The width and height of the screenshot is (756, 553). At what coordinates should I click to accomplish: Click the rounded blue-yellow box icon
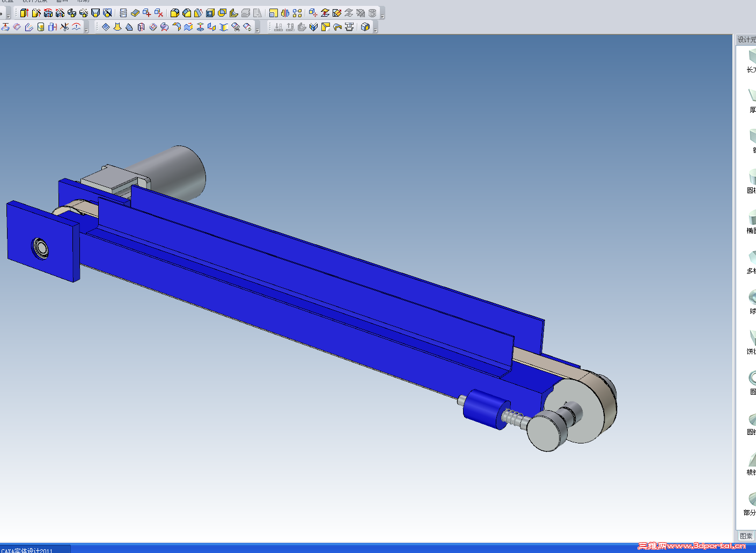365,27
